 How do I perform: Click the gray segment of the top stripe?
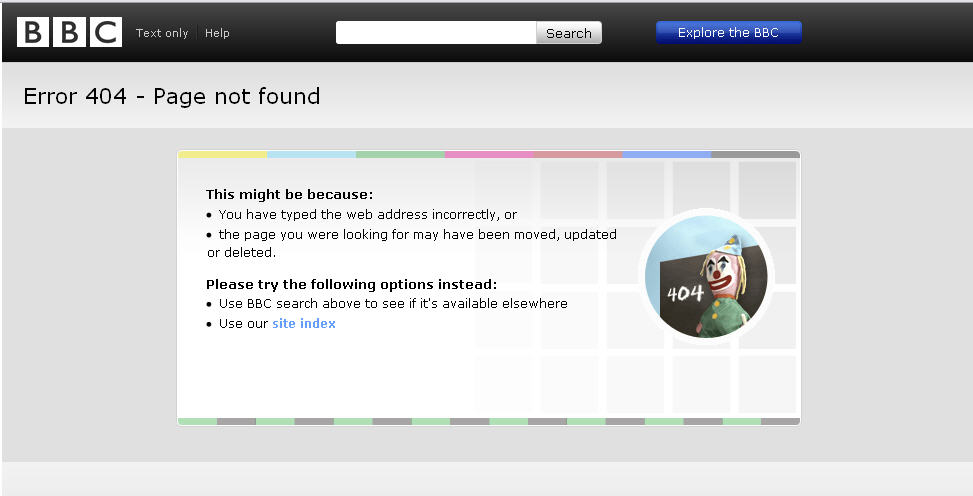pos(755,154)
